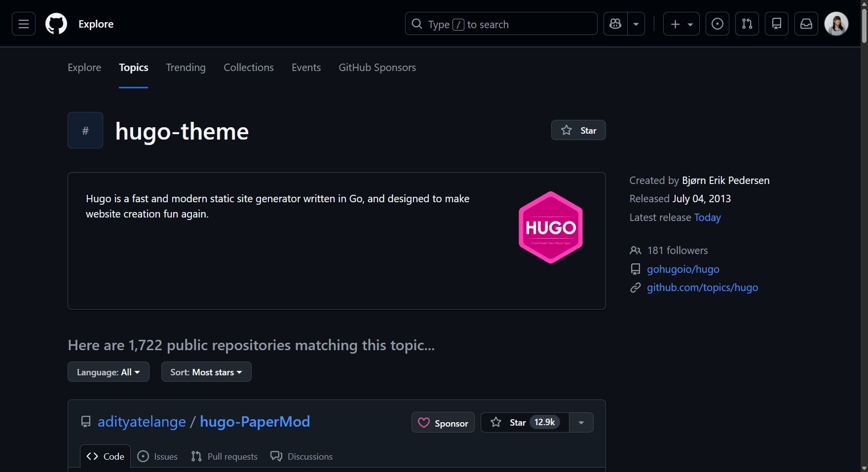Switch to the Trending tab
The height and width of the screenshot is (472, 868).
[186, 67]
